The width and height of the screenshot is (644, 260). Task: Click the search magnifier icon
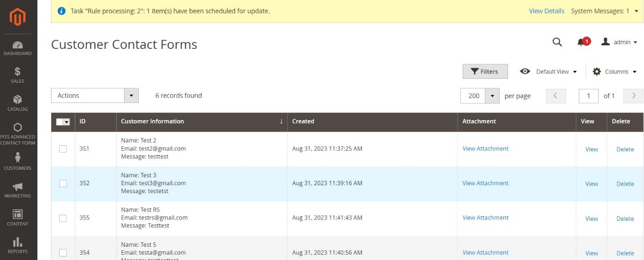[x=557, y=42]
